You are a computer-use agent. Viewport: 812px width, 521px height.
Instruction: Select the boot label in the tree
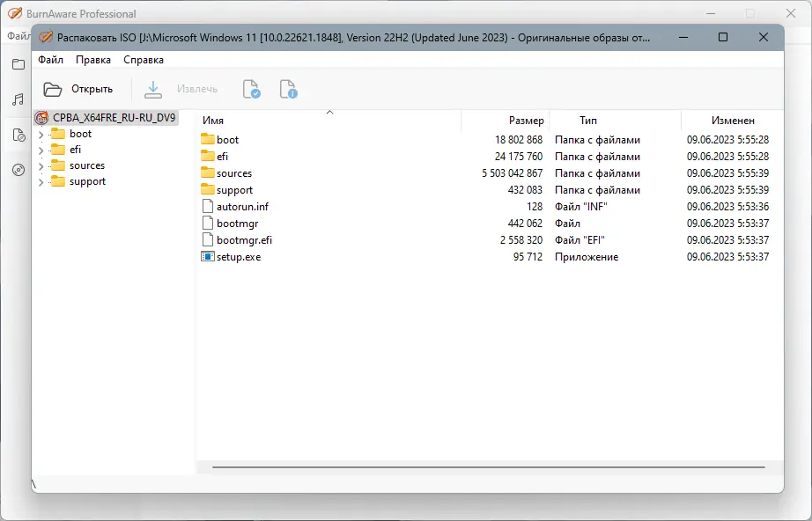point(80,134)
